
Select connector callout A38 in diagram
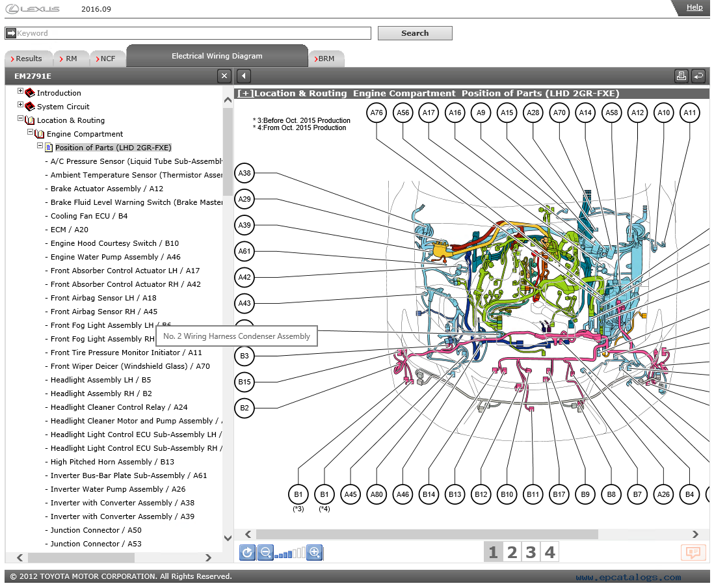[x=245, y=173]
